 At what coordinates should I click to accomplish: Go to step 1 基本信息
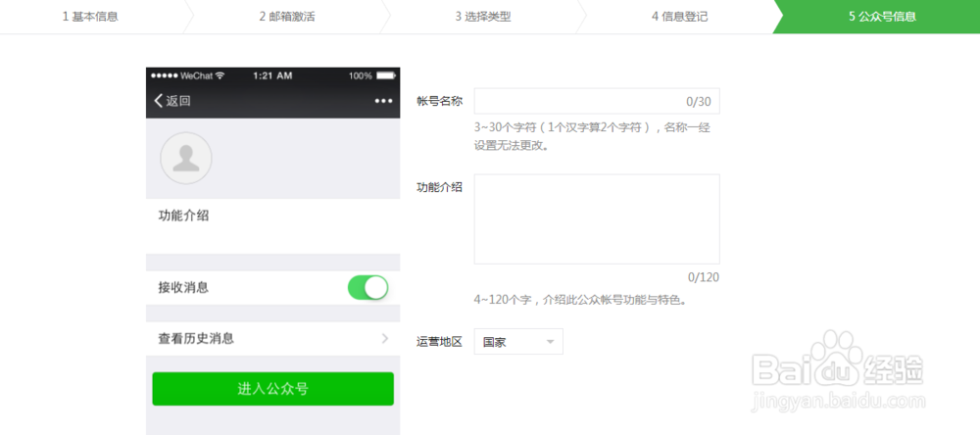[90, 17]
